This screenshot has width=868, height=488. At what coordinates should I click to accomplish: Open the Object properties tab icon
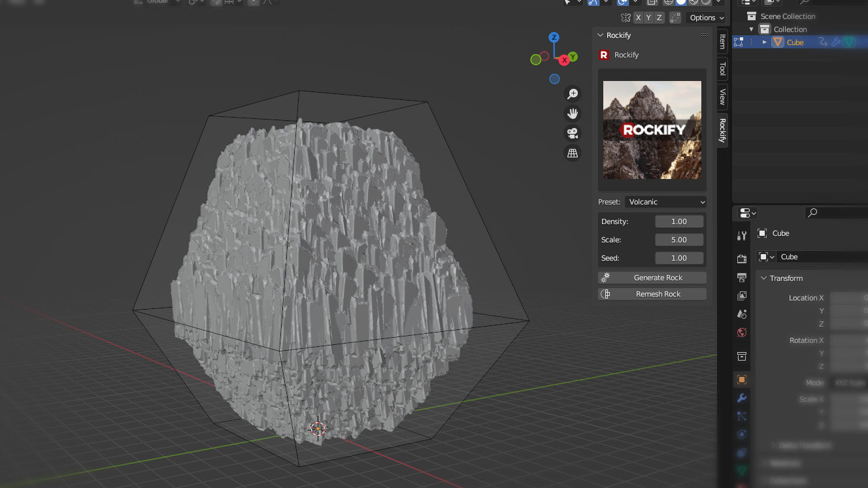click(x=741, y=380)
